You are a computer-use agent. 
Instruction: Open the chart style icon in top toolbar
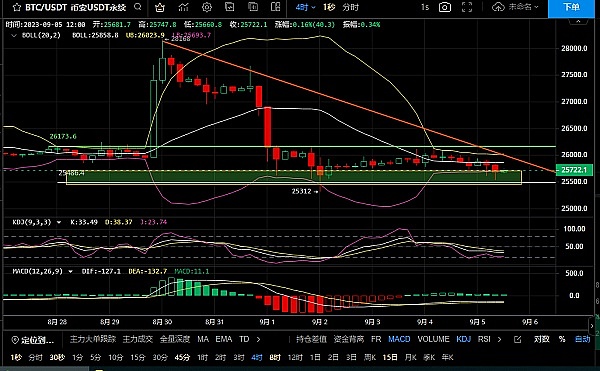coord(184,7)
